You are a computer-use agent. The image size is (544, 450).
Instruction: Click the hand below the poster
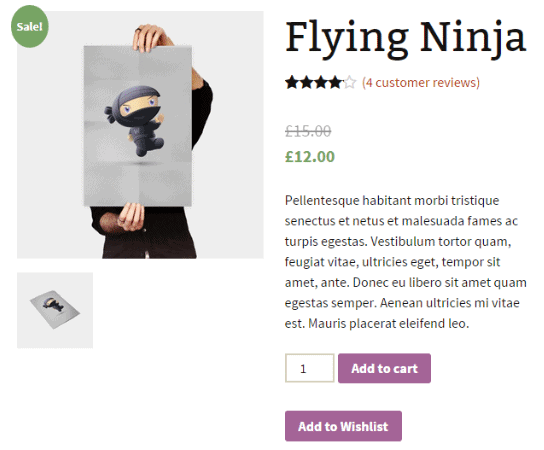(130, 217)
